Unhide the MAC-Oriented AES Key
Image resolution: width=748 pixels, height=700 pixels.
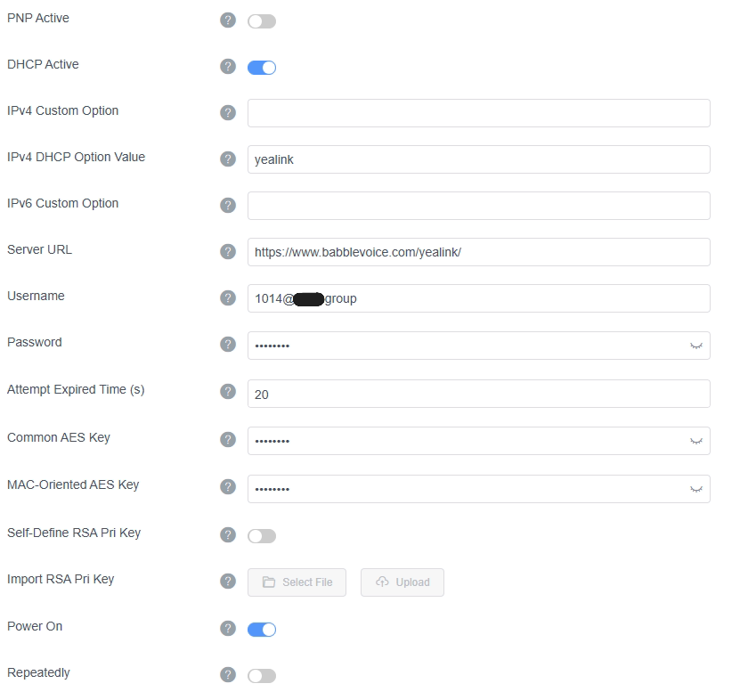[x=696, y=489]
